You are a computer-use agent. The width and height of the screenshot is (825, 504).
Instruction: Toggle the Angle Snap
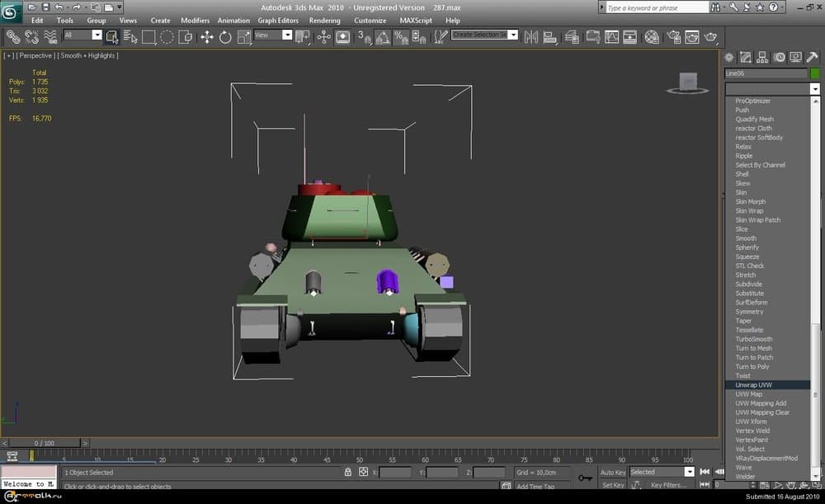pyautogui.click(x=383, y=37)
